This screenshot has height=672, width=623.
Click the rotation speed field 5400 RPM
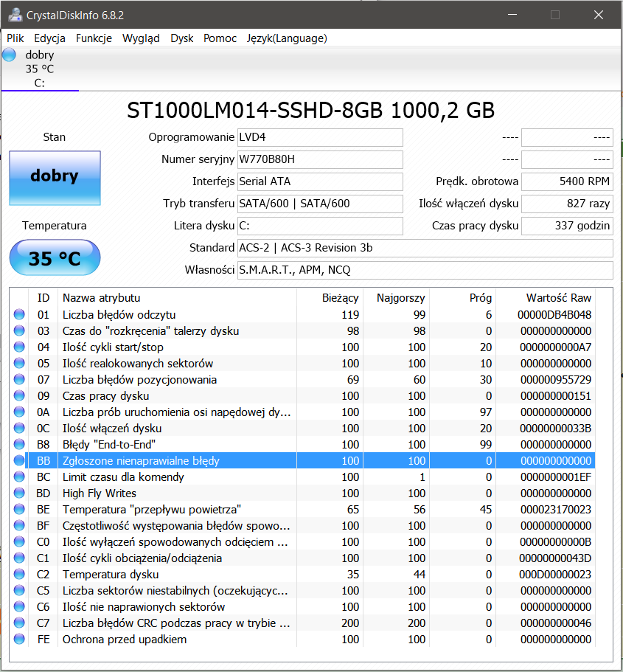567,181
